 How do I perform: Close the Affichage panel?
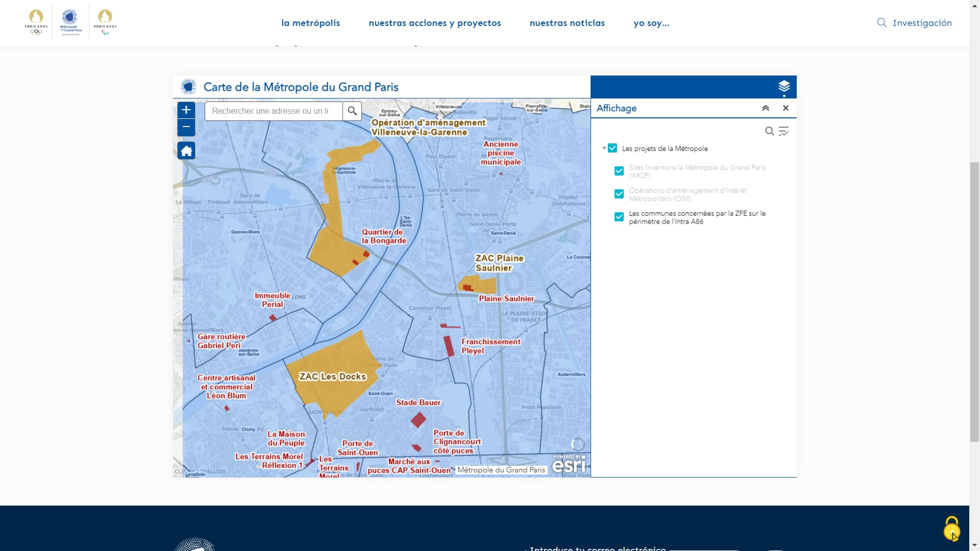click(x=786, y=108)
